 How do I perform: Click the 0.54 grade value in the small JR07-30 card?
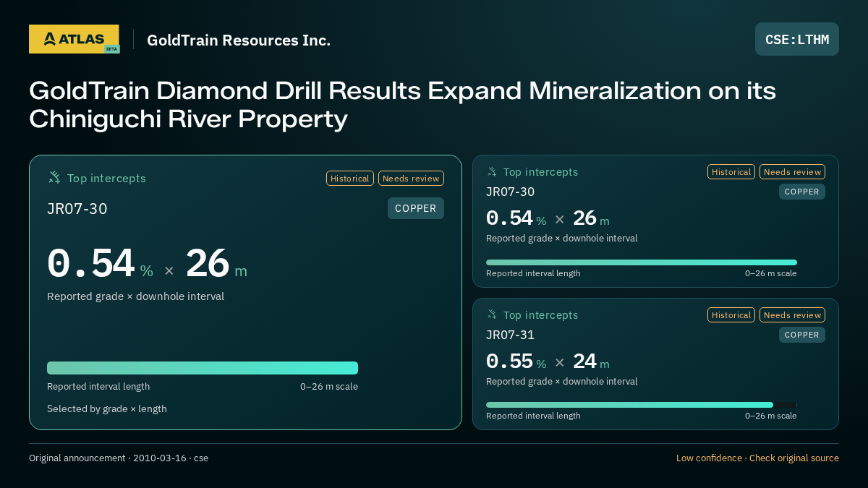click(509, 218)
